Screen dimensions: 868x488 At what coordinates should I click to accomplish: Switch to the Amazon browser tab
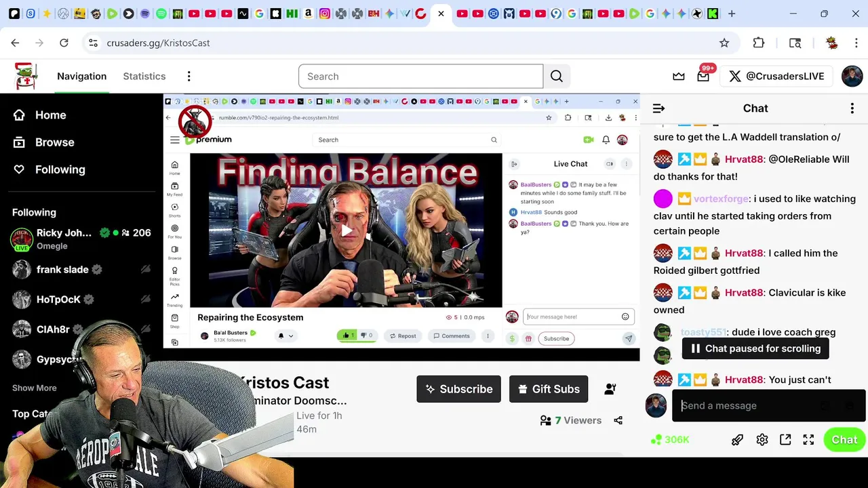(x=309, y=14)
